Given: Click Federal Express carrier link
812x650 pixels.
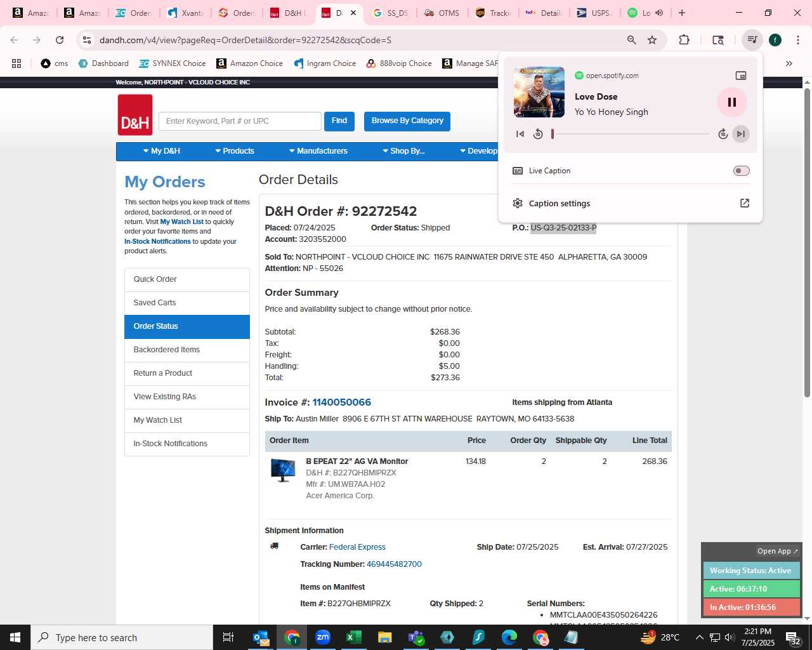Looking at the screenshot, I should pos(357,547).
